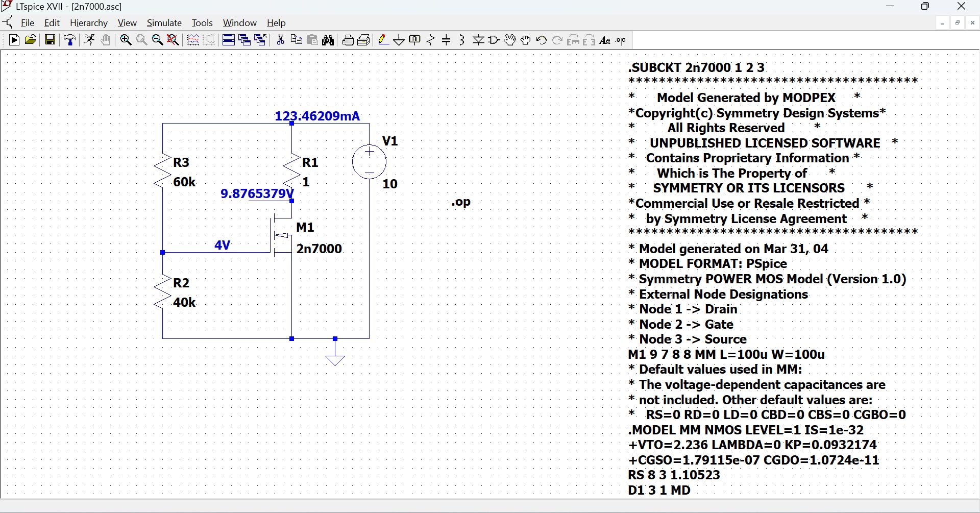The width and height of the screenshot is (980, 513).
Task: Open the Control Panel hammer icon
Action: 70,40
